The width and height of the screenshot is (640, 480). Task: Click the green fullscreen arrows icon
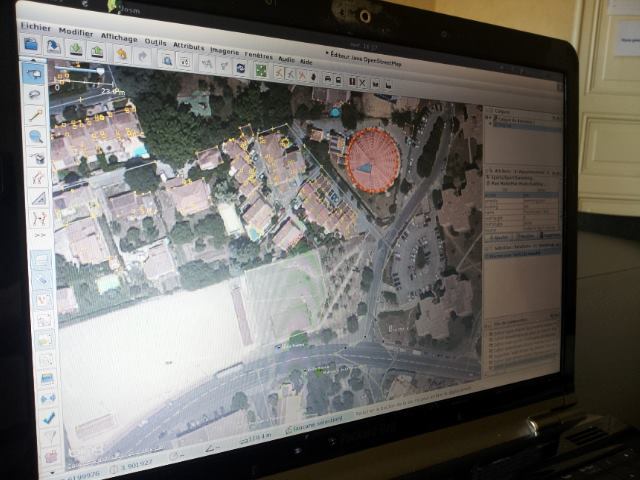[261, 71]
